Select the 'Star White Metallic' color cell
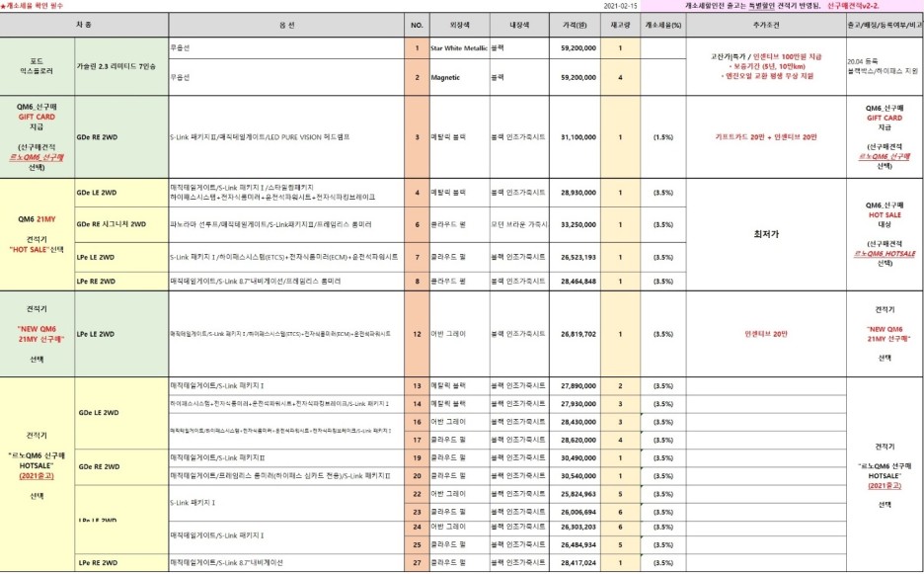The height and width of the screenshot is (574, 924). click(459, 48)
